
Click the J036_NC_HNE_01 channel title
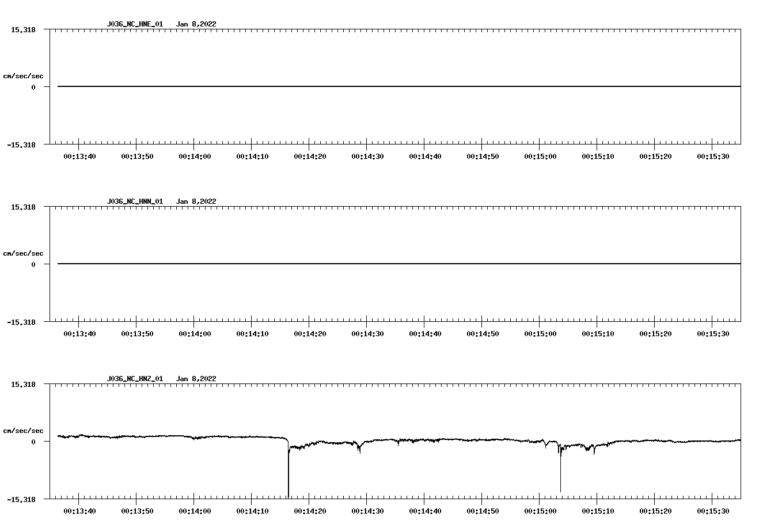[x=135, y=24]
